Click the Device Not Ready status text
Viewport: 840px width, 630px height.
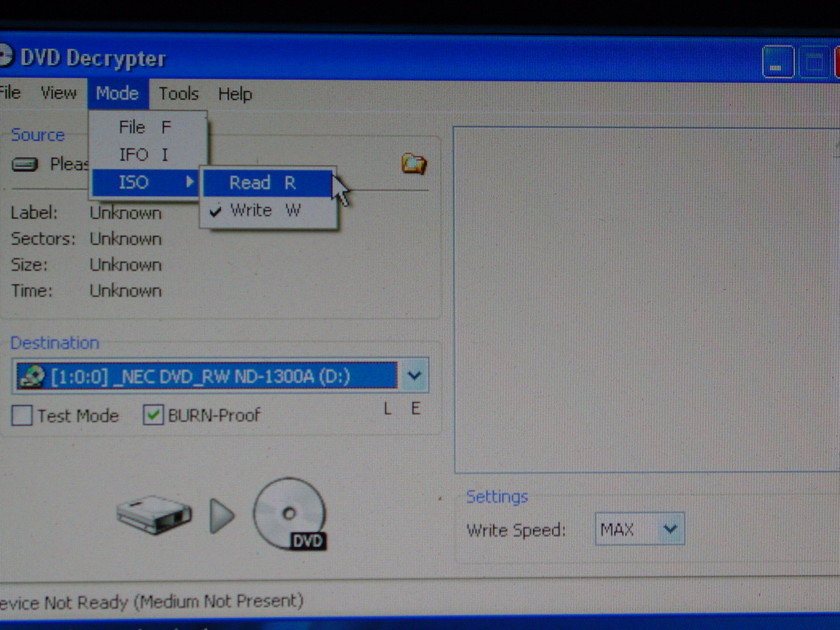[152, 602]
